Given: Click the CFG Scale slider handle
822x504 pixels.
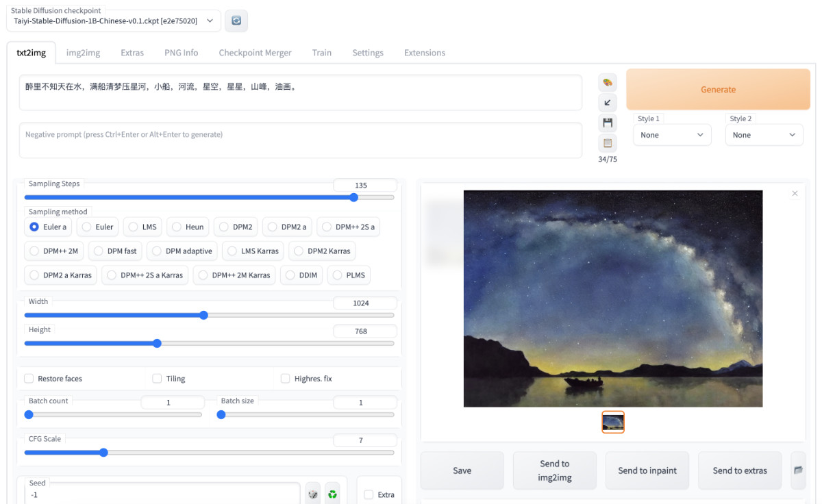Looking at the screenshot, I should 103,453.
